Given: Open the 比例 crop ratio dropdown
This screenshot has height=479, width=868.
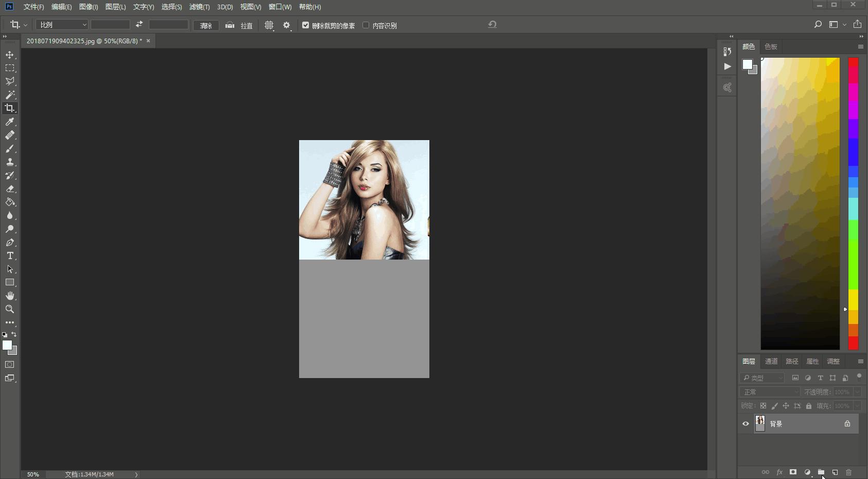Looking at the screenshot, I should (62, 25).
